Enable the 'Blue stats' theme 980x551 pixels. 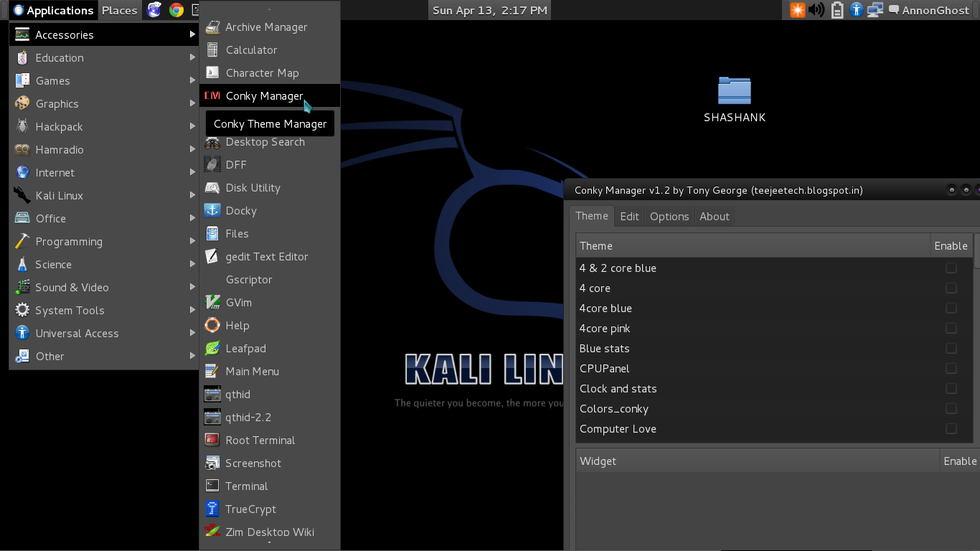[x=951, y=348]
